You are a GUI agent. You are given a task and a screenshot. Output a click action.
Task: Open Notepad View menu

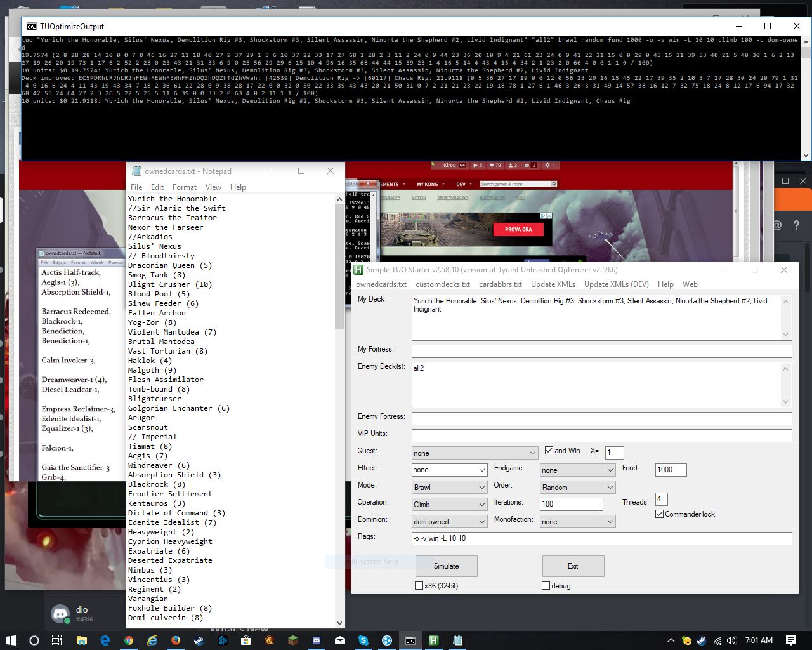[x=214, y=187]
